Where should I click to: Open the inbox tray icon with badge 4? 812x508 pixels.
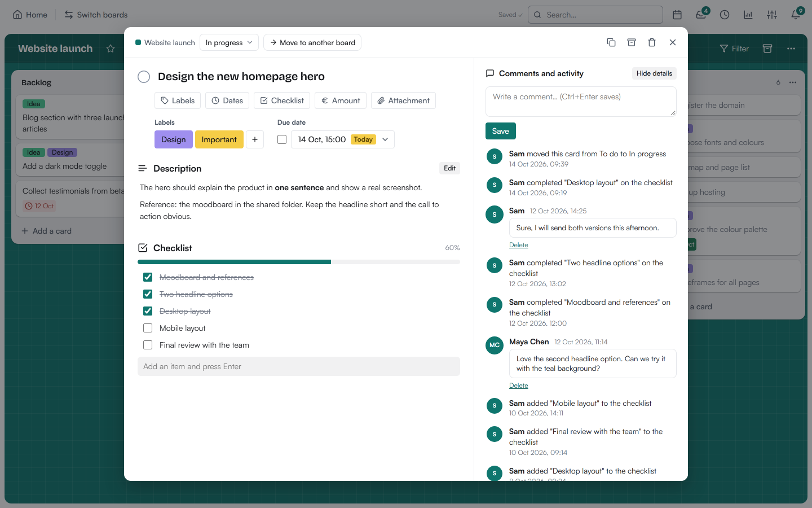click(701, 15)
